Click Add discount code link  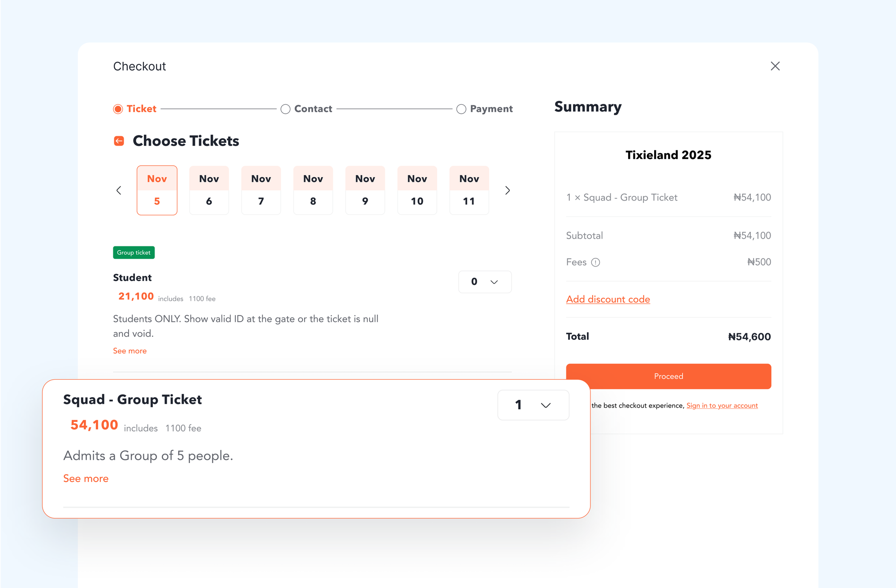click(608, 299)
